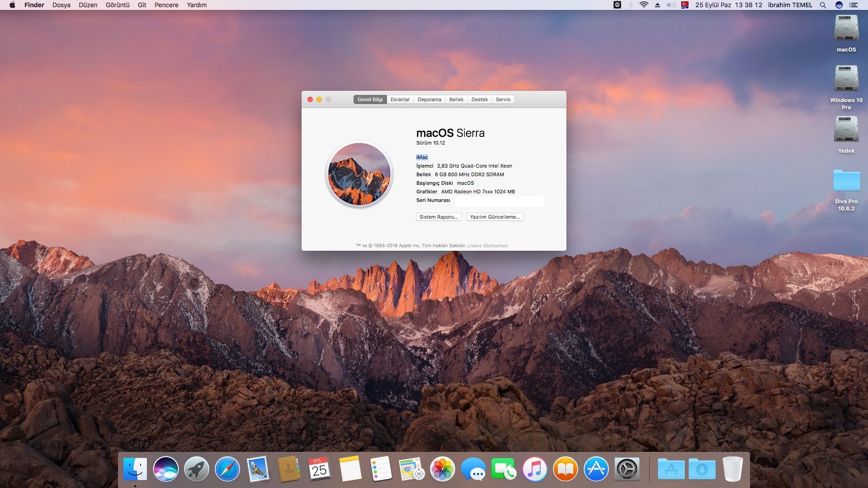Launch Safari from the Dock

click(227, 469)
